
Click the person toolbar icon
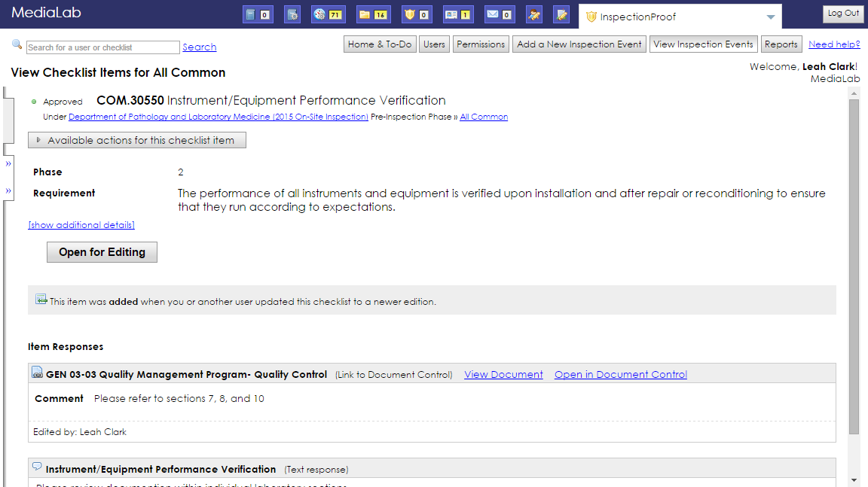click(533, 14)
